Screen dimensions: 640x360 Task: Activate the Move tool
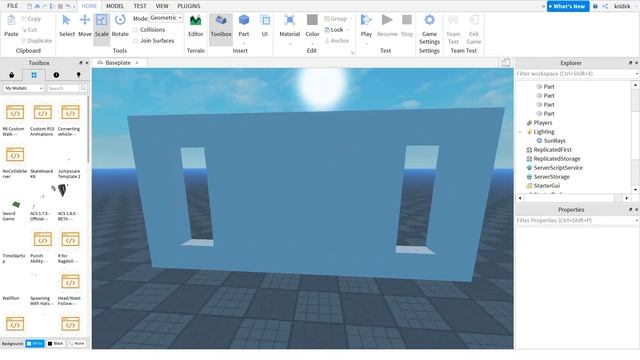click(x=84, y=25)
